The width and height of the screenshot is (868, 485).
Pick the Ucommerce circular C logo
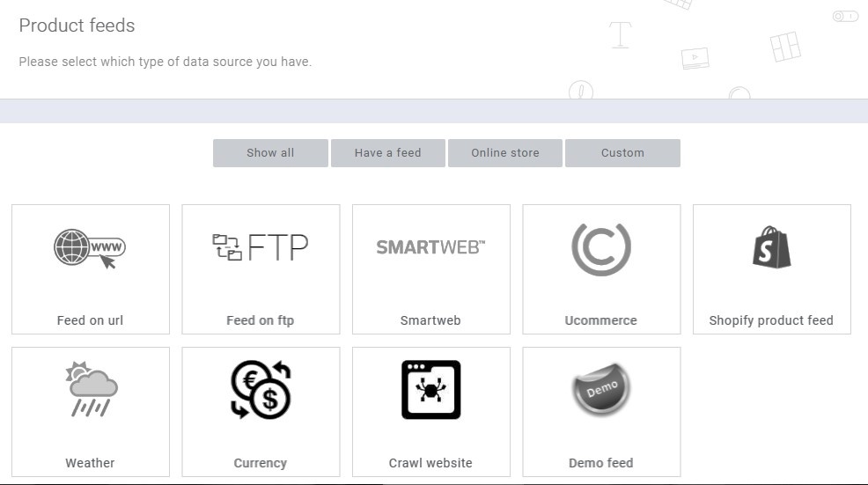click(601, 248)
